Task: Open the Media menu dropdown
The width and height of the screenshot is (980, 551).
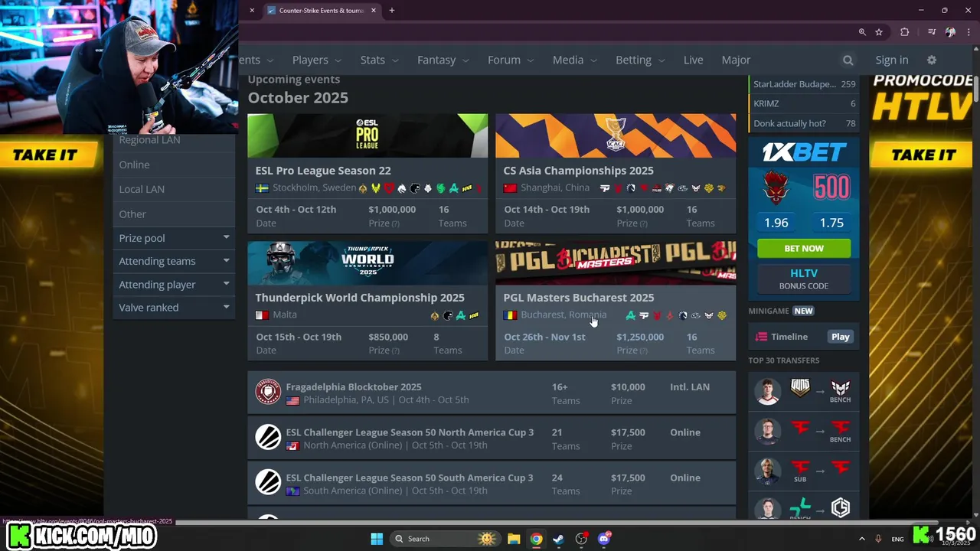Action: pos(575,60)
